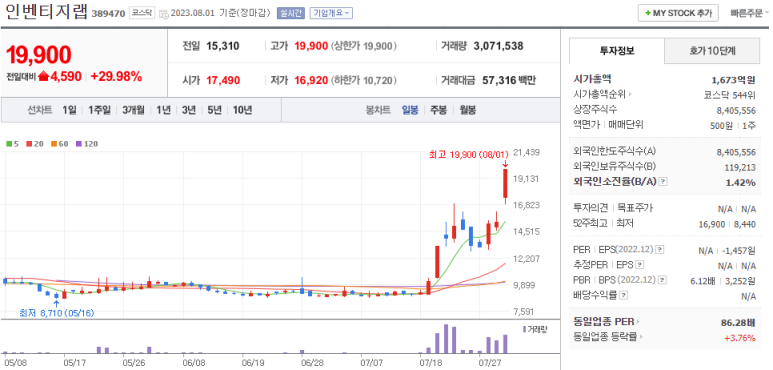The width and height of the screenshot is (773, 370).
Task: Select the 월봉 candlestick chart
Action: pos(468,110)
